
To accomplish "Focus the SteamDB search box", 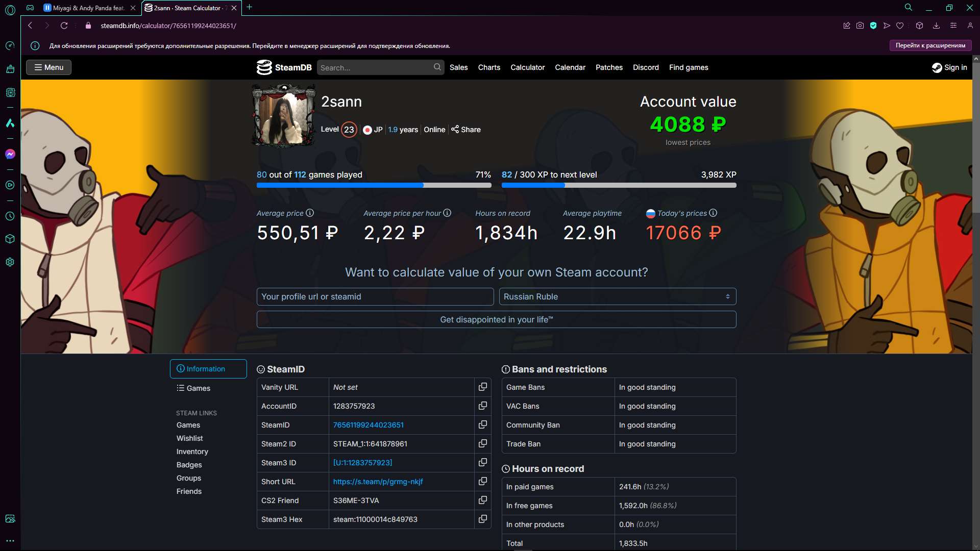I will pos(380,67).
